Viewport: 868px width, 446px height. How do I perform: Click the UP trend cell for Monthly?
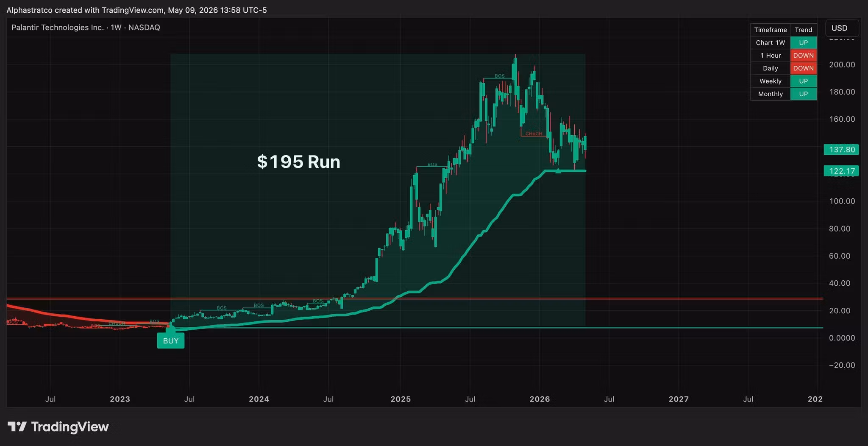pos(804,94)
